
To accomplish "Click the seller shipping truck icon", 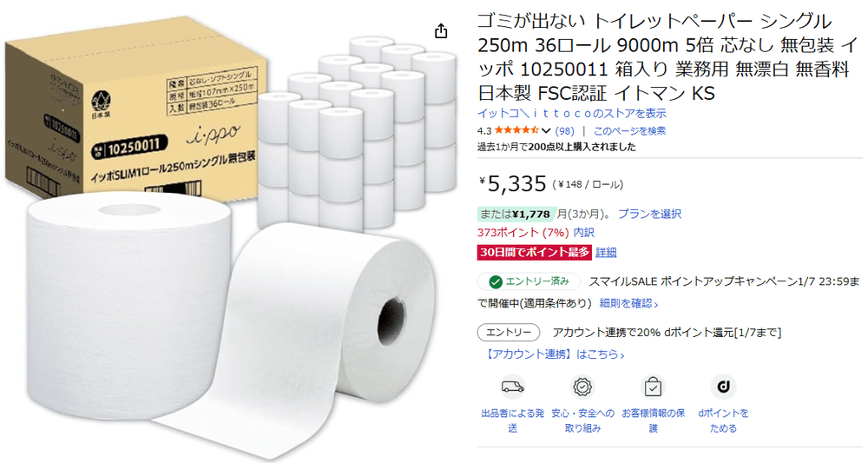I will click(x=513, y=387).
